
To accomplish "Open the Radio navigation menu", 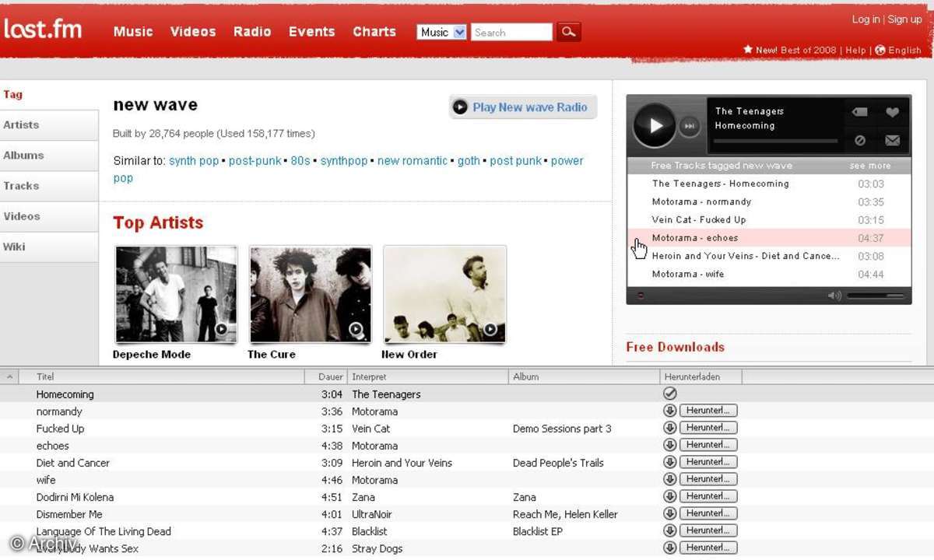I will pos(252,32).
